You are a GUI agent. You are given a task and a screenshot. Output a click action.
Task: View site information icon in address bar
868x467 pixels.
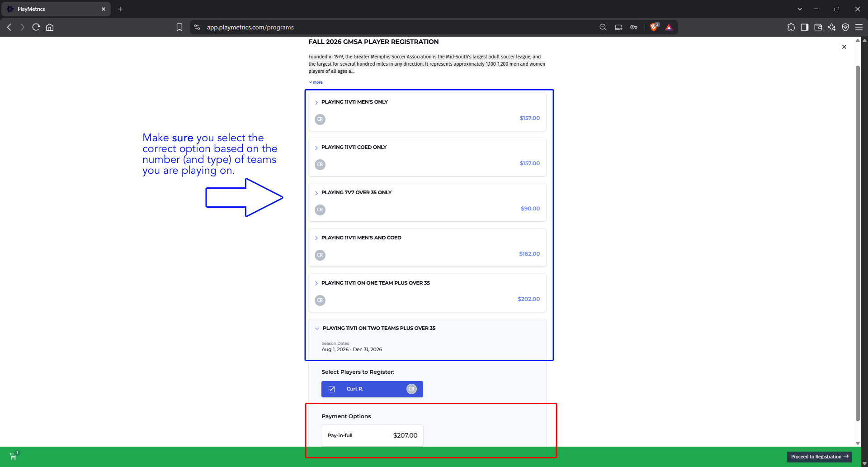pyautogui.click(x=197, y=27)
